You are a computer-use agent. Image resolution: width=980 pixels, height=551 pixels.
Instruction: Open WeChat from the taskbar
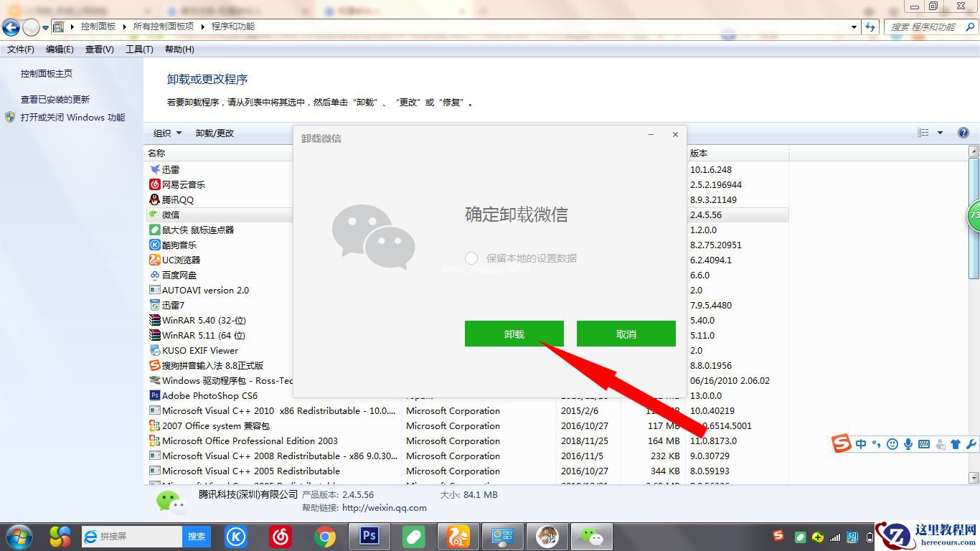tap(592, 536)
